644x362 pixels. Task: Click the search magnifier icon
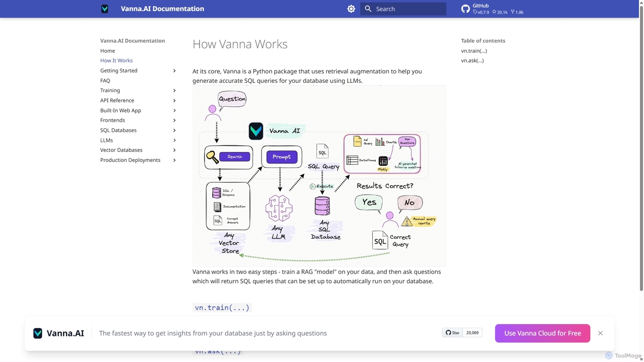[x=368, y=9]
